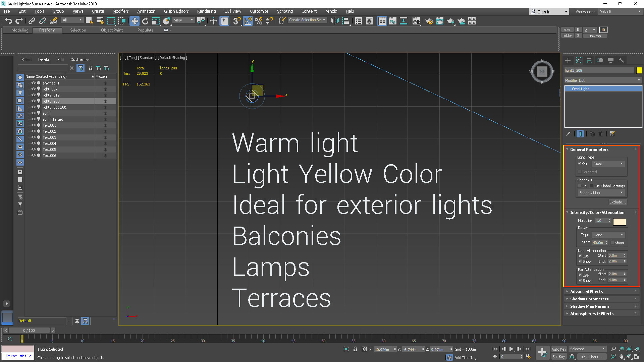
Task: Click the Undo arrow icon
Action: [8, 21]
